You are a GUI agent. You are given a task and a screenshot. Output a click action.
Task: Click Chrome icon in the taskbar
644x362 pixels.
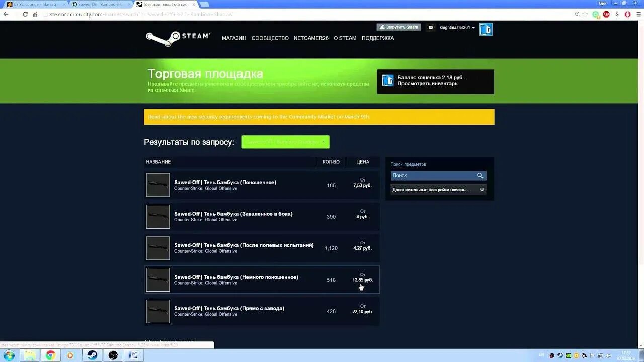click(x=50, y=355)
